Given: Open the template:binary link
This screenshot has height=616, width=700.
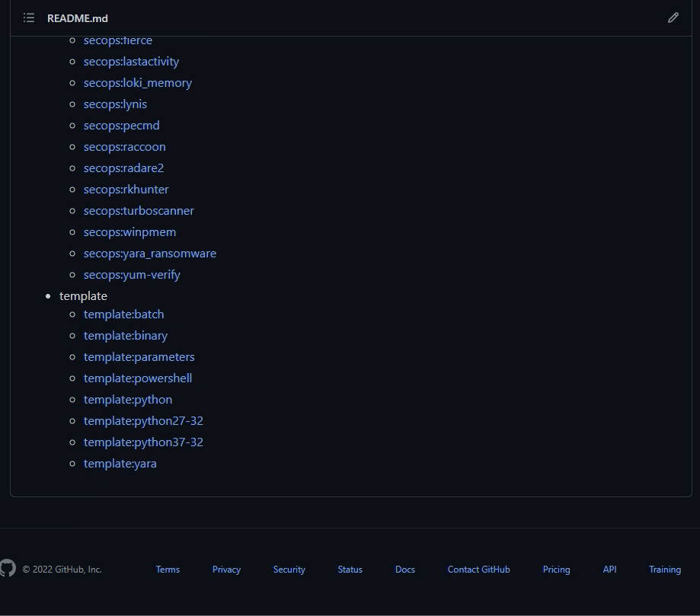Looking at the screenshot, I should pos(126,336).
